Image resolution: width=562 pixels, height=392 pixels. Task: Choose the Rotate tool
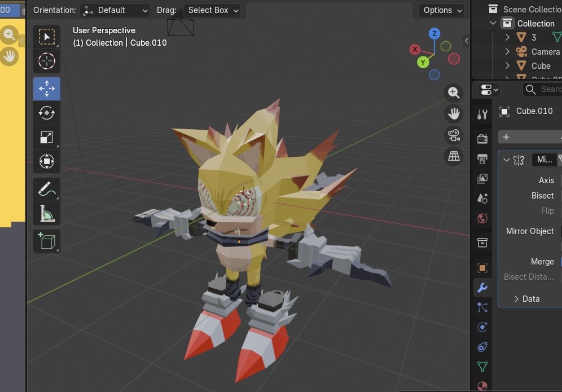pos(47,113)
